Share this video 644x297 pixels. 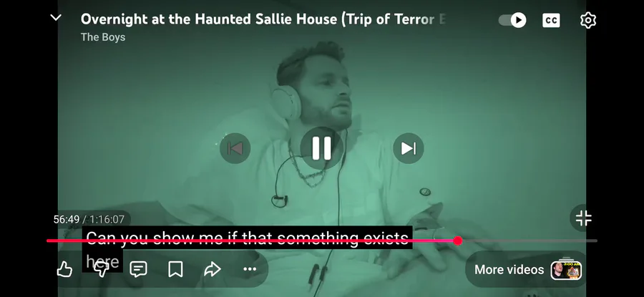(x=213, y=270)
